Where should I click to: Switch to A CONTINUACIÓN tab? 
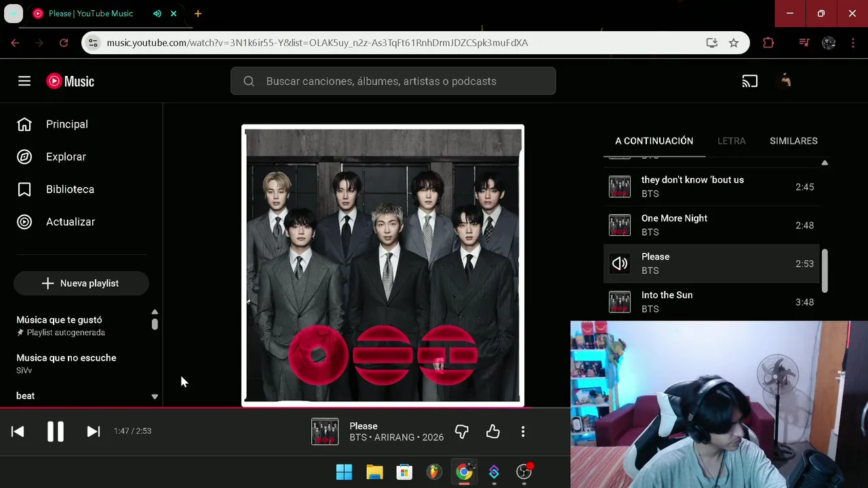tap(654, 141)
